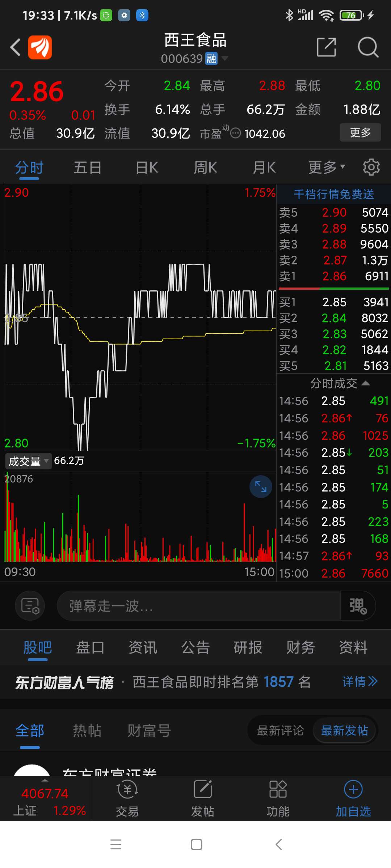Open Android recent apps menu button
The height and width of the screenshot is (868, 391).
click(116, 844)
